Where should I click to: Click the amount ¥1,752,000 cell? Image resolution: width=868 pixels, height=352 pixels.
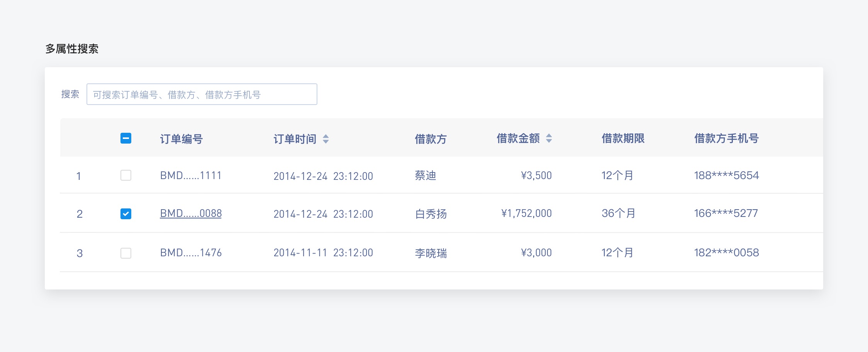tap(526, 213)
